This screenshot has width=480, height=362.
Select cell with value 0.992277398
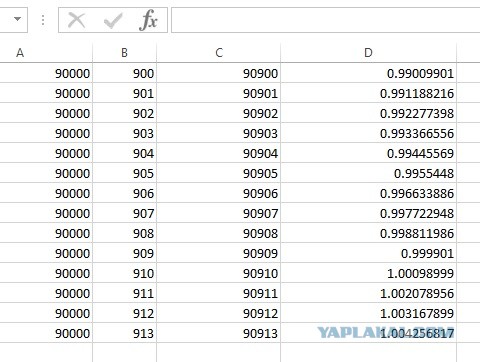[369, 113]
